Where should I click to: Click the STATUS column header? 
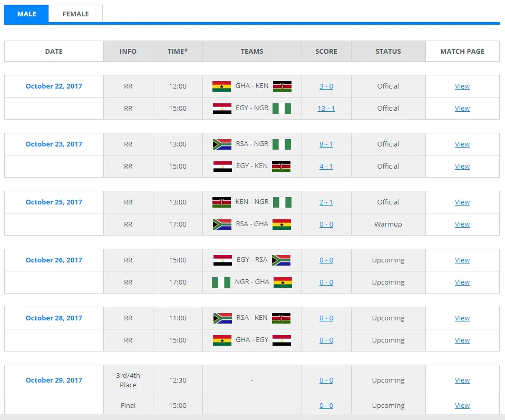(388, 52)
